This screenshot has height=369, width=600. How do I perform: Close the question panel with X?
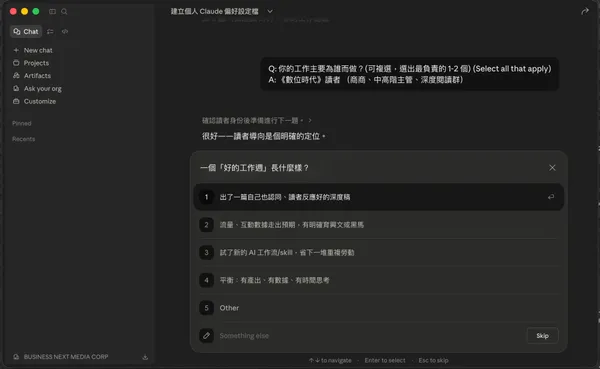pos(552,168)
